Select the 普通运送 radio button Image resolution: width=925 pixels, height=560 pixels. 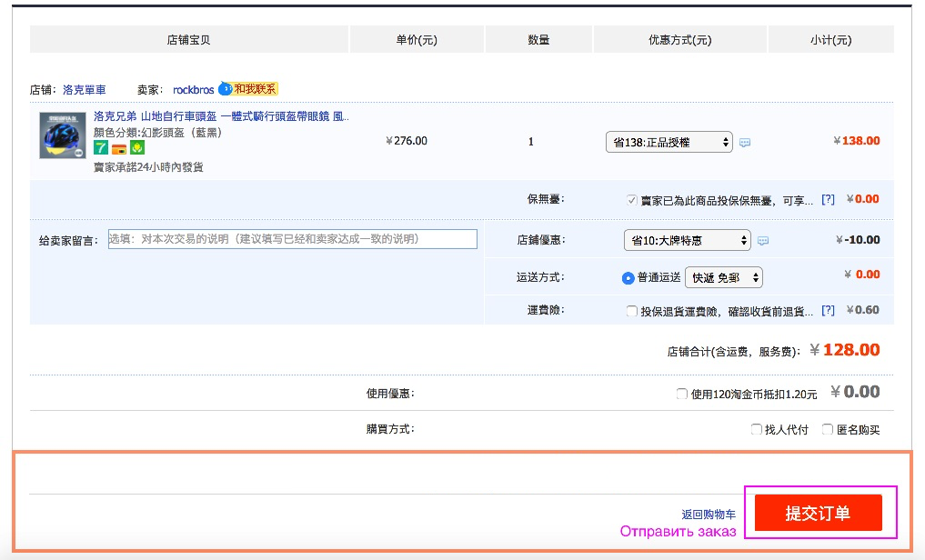pyautogui.click(x=628, y=277)
